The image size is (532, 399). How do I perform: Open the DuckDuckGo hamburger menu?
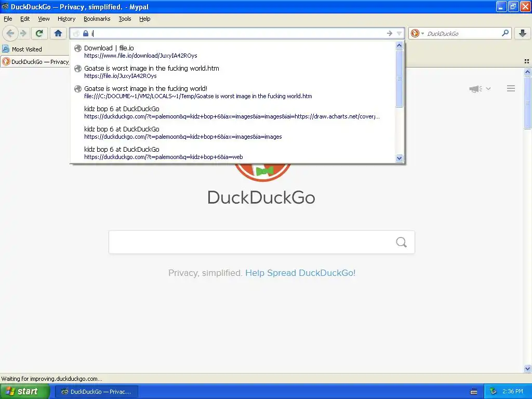(511, 88)
